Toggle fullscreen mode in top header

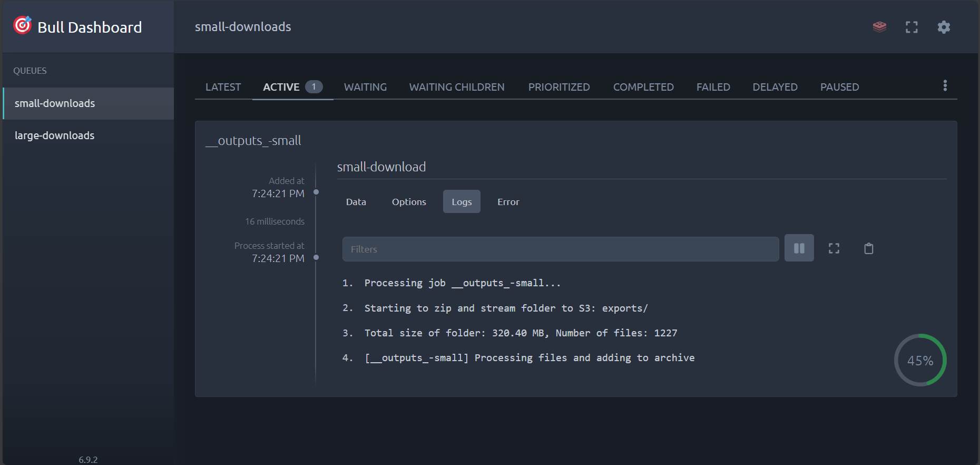tap(912, 27)
